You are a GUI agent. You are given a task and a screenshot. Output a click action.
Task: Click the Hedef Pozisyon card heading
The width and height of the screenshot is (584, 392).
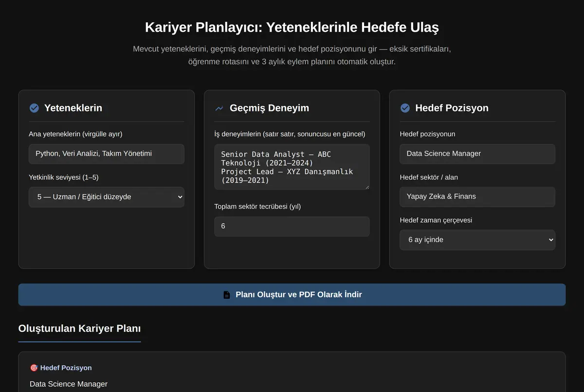click(x=452, y=108)
